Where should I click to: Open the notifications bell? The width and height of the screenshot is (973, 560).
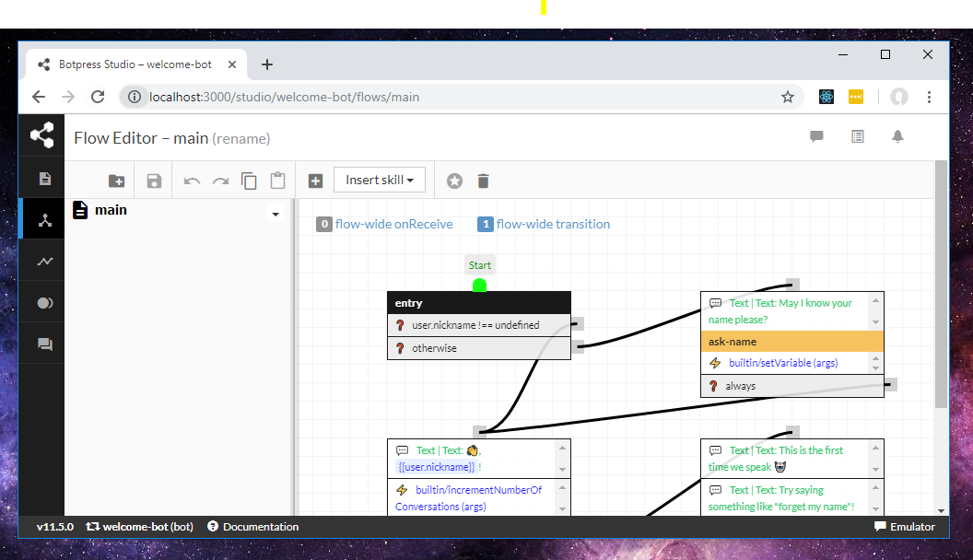click(x=897, y=136)
